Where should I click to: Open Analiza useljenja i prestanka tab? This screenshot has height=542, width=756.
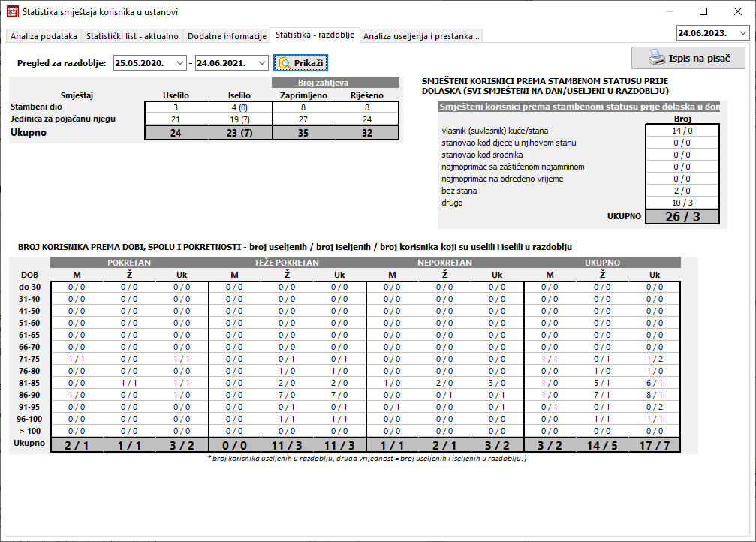421,36
